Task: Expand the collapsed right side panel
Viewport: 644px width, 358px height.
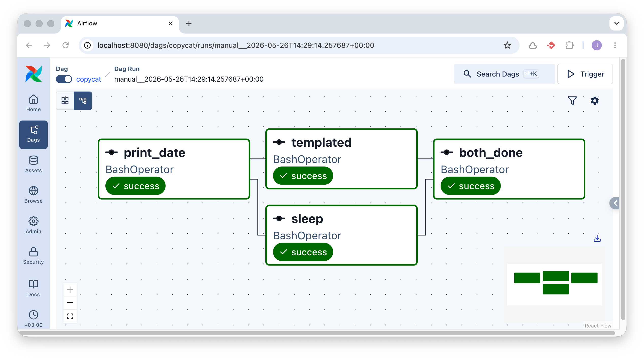Action: [x=615, y=203]
